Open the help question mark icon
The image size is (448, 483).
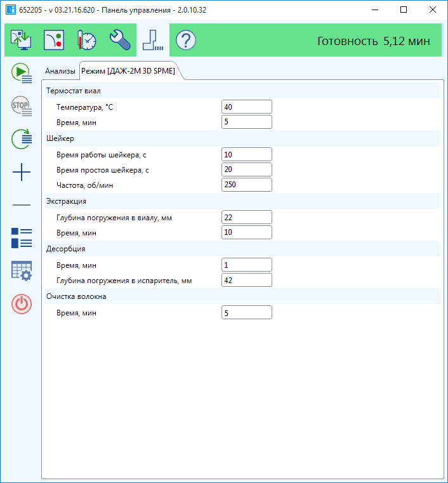point(186,40)
